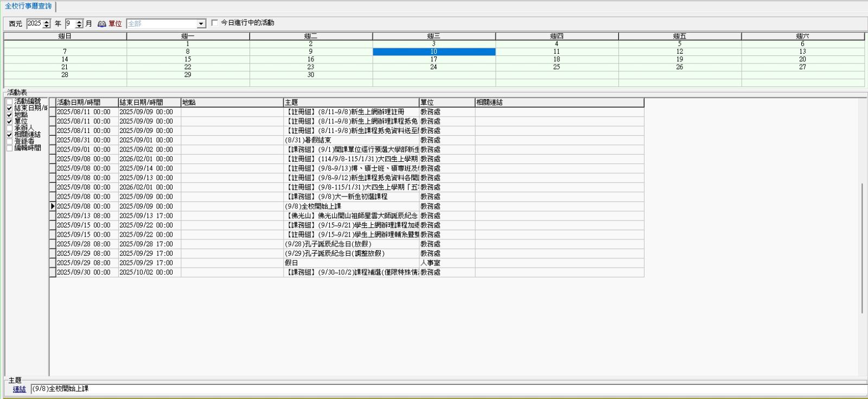Open the 單位 dropdown list
The width and height of the screenshot is (868, 399).
[x=201, y=24]
